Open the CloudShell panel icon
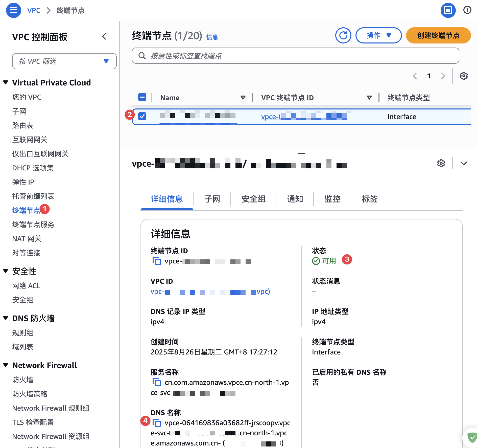Image resolution: width=477 pixels, height=448 pixels. tap(448, 10)
